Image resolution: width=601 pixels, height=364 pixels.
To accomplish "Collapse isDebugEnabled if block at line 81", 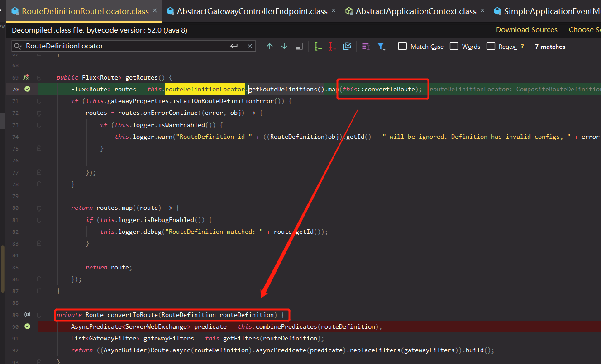I will coord(39,220).
